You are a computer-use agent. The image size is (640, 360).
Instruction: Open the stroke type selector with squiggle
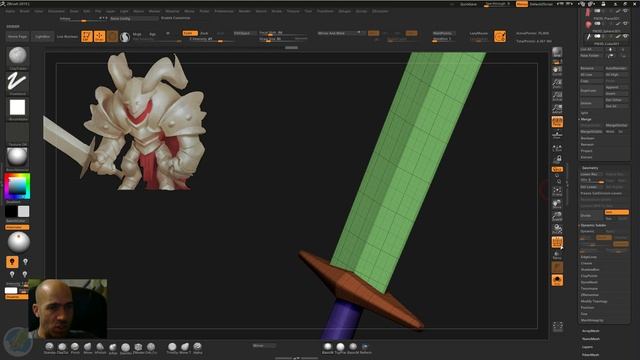[x=18, y=82]
